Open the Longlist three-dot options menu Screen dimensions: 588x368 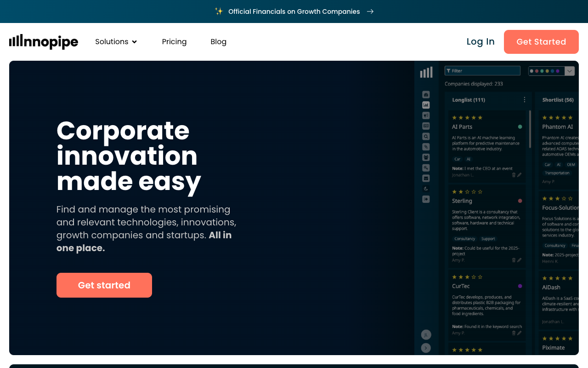coord(524,99)
